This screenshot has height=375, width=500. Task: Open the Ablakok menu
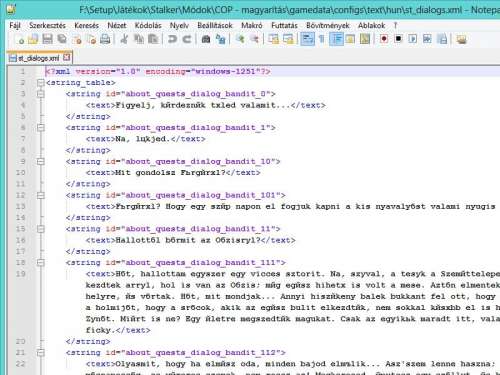tap(371, 25)
